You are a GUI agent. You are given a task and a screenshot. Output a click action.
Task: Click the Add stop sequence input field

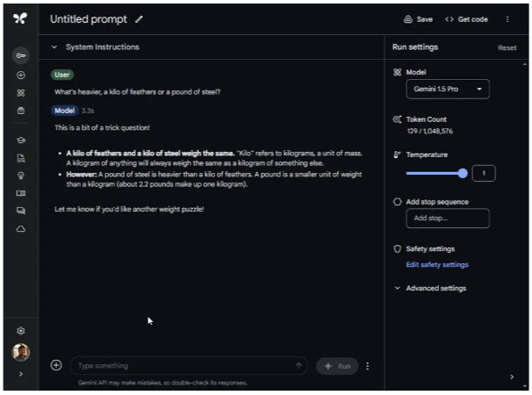pos(447,218)
